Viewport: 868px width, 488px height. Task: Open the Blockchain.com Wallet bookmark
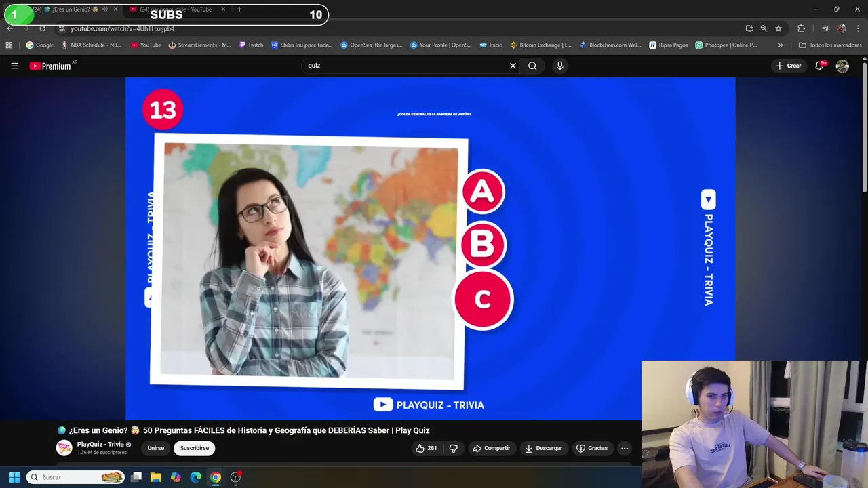[x=610, y=45]
